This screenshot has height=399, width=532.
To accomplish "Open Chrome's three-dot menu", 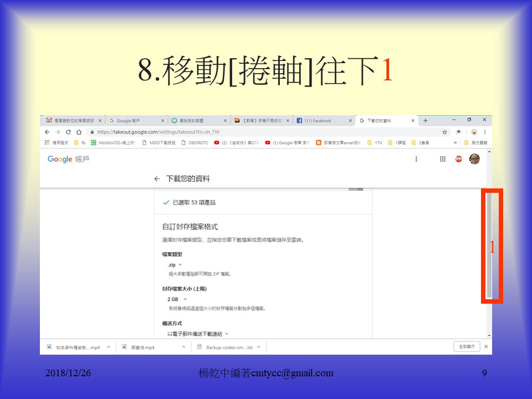I will [485, 132].
